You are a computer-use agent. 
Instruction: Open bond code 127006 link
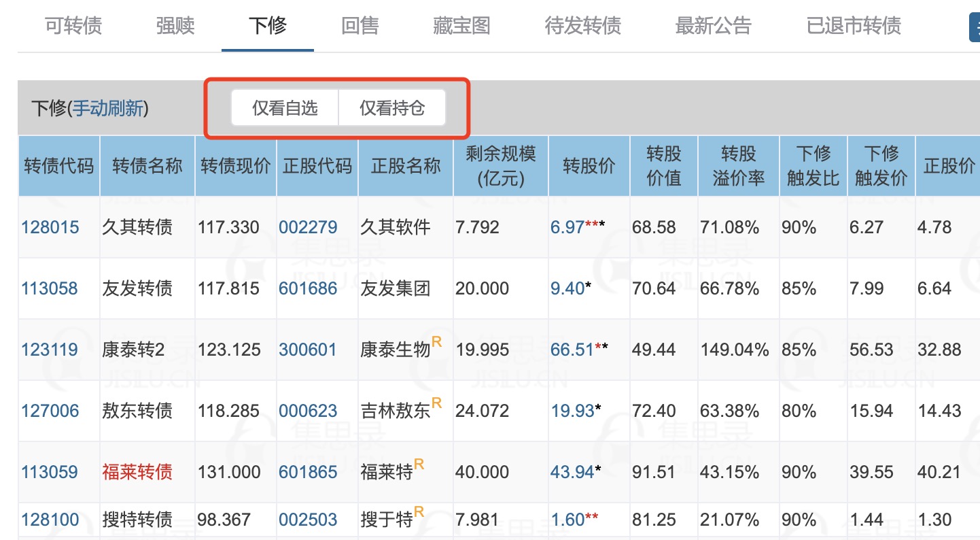click(50, 411)
